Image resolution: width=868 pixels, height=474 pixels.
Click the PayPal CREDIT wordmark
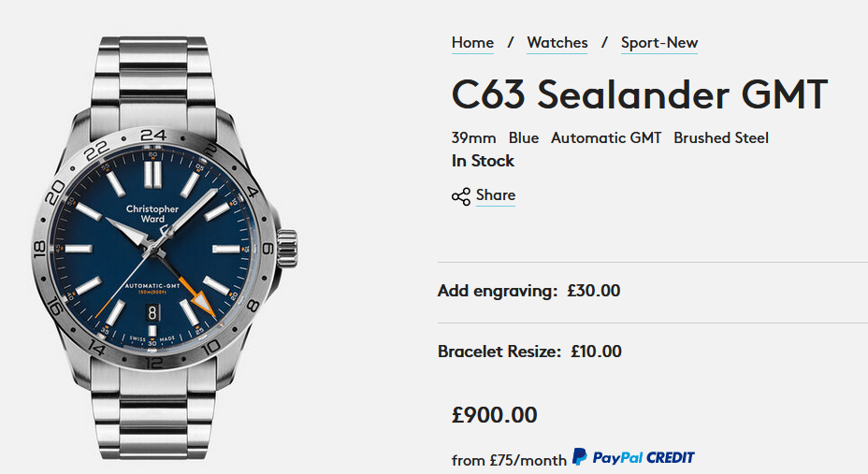click(644, 457)
